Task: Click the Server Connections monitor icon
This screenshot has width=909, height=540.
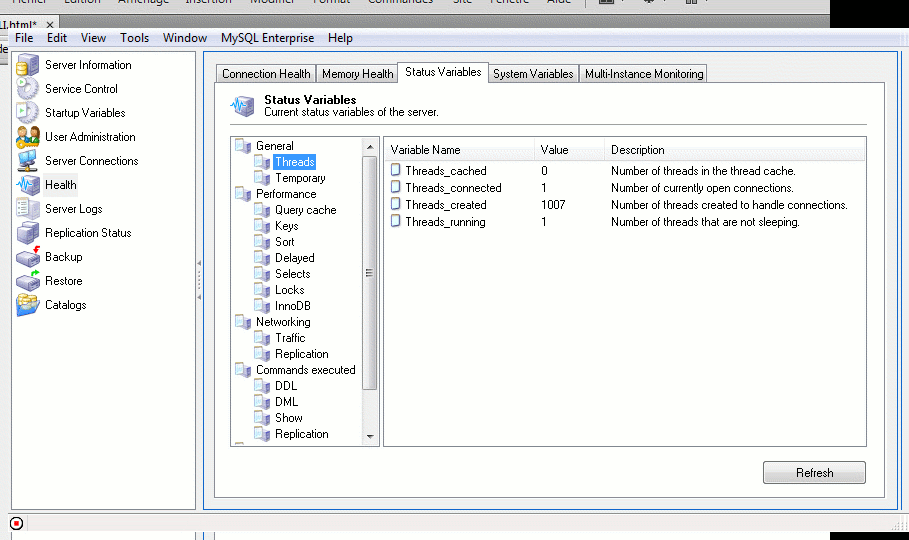Action: (x=27, y=161)
